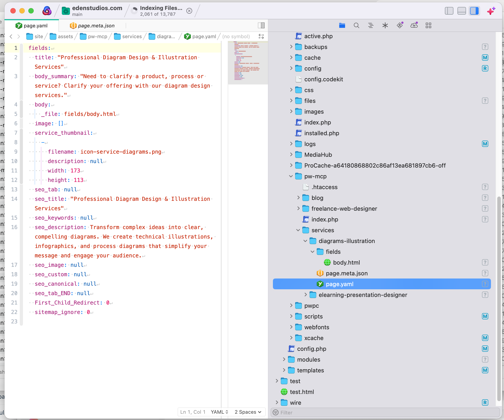Screen dimensions: 504x420
Task: Focus the Filter field in sidebar
Action: [384, 412]
